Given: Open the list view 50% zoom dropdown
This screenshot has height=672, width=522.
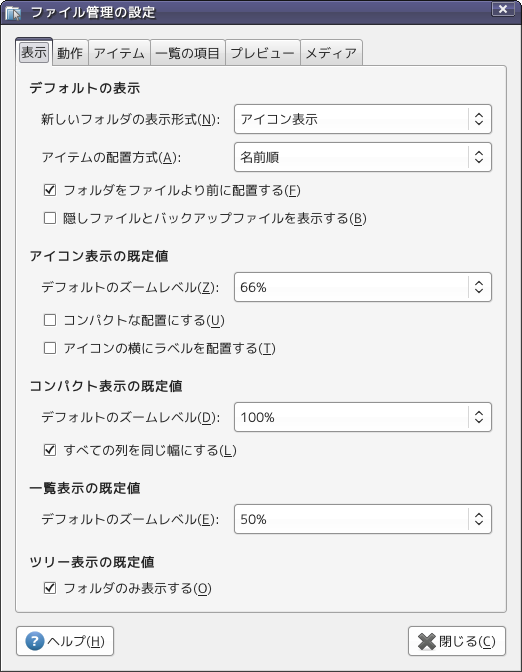Looking at the screenshot, I should 363,519.
